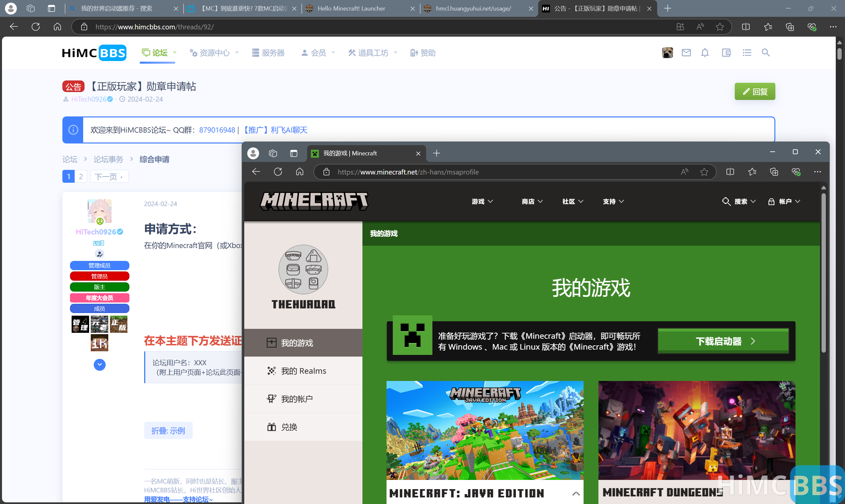
Task: Expand the 游戏 dropdown on Minecraft nav
Action: [x=482, y=202]
